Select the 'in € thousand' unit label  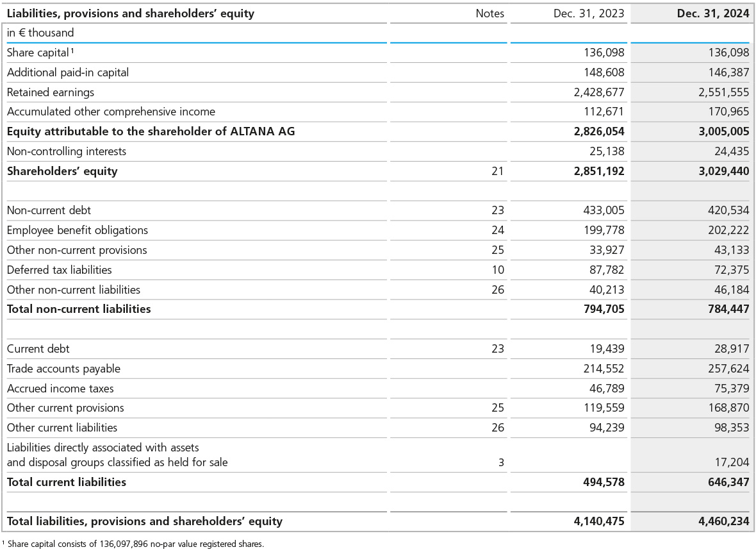[40, 33]
